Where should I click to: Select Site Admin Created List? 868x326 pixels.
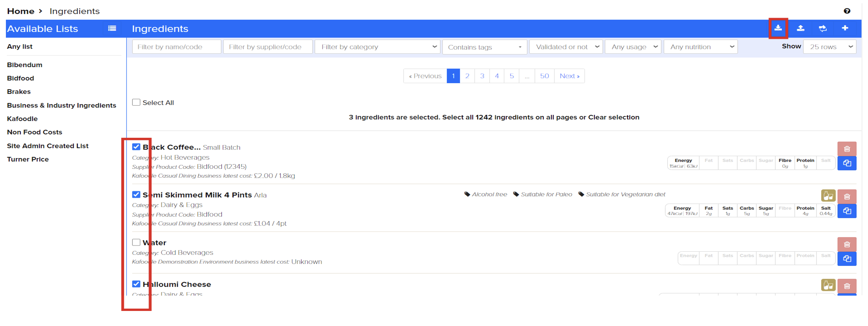[x=48, y=146]
